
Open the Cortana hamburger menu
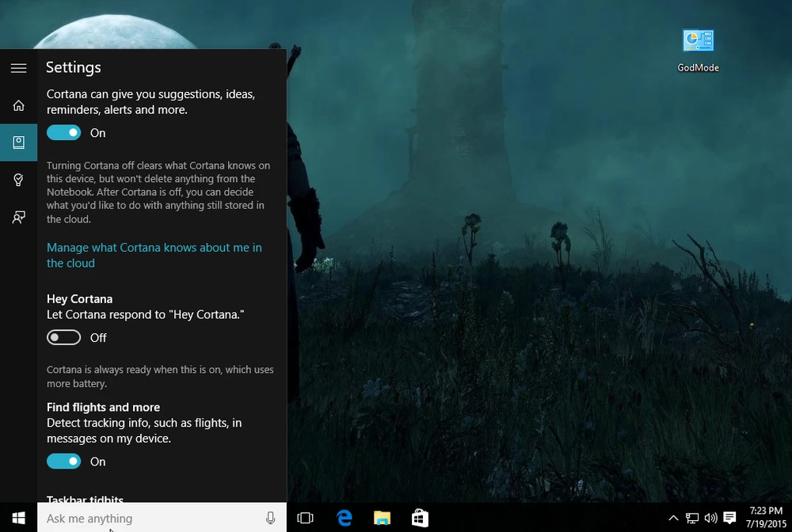tap(18, 68)
